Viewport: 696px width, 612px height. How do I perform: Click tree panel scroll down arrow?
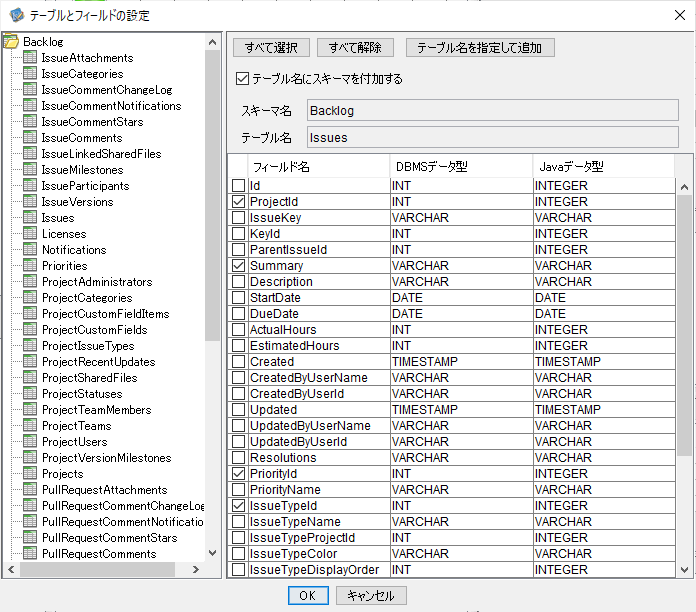[x=212, y=553]
